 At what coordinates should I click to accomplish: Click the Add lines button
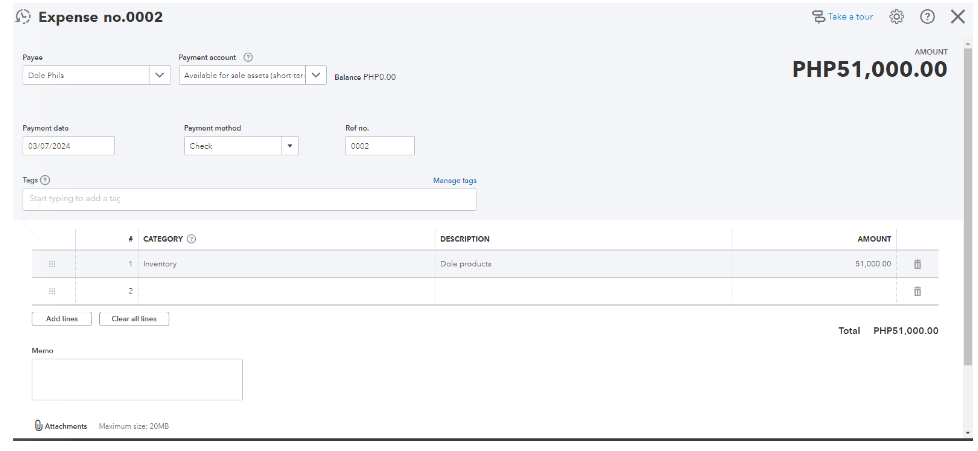click(x=62, y=319)
